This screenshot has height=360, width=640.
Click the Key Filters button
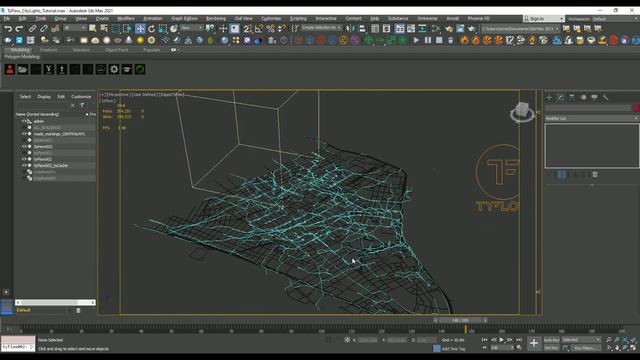click(585, 348)
